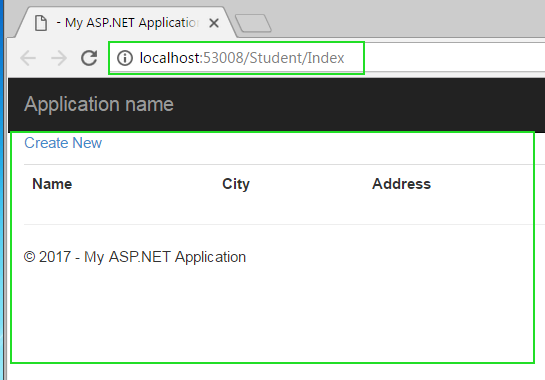Open the Application name navbar link
The width and height of the screenshot is (545, 380).
(99, 104)
